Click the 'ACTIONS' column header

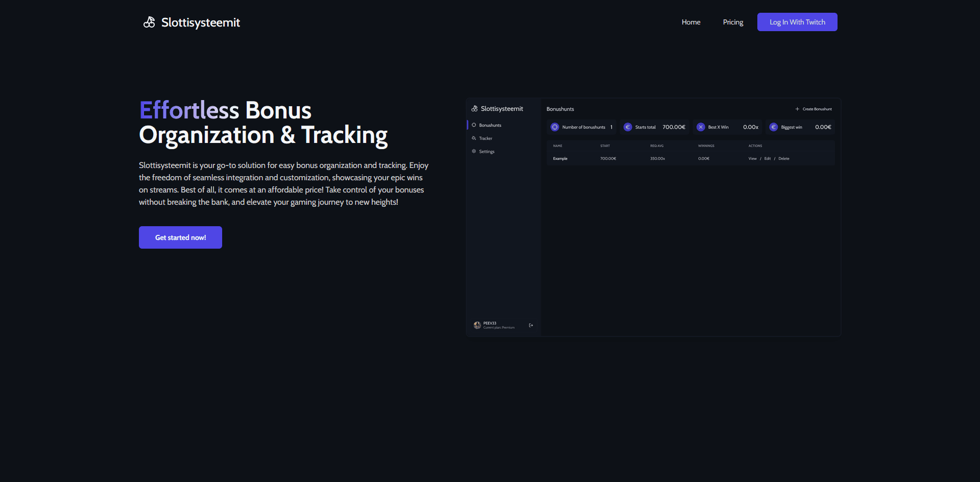[755, 146]
